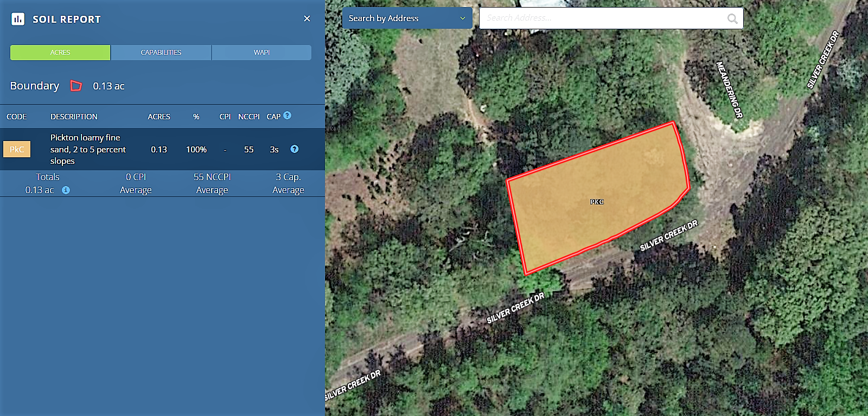This screenshot has height=416, width=868.
Task: Click help icon in the PkC soil row
Action: pos(295,149)
